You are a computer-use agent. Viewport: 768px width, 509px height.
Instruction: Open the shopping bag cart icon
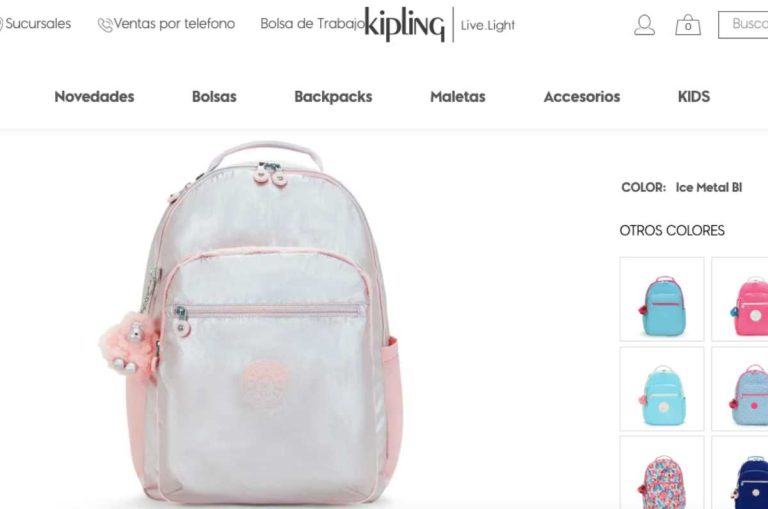click(688, 25)
